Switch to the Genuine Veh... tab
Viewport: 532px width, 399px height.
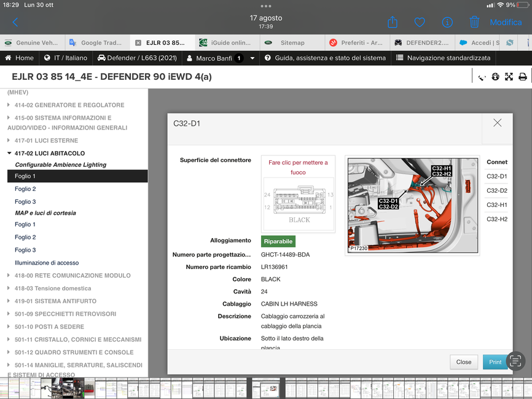[32, 43]
